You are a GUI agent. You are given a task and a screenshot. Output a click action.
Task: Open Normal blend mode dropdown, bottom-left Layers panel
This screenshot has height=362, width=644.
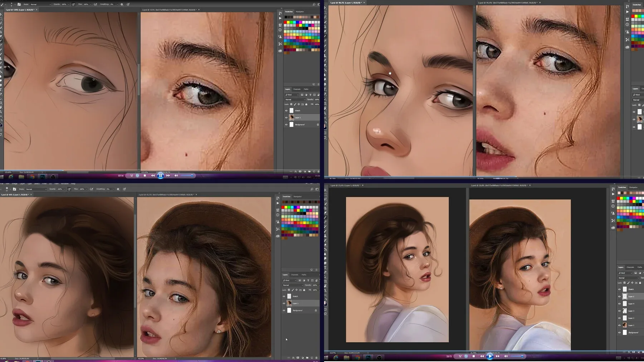point(293,285)
